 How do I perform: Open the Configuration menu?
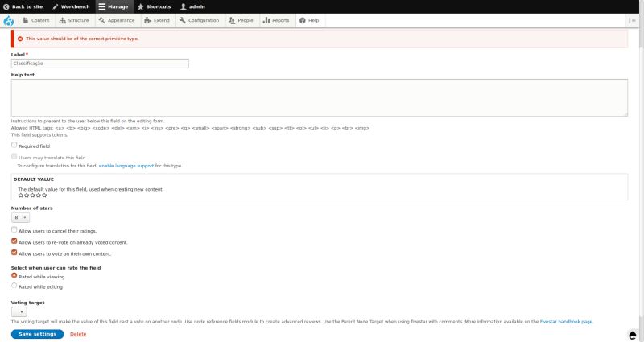(199, 20)
